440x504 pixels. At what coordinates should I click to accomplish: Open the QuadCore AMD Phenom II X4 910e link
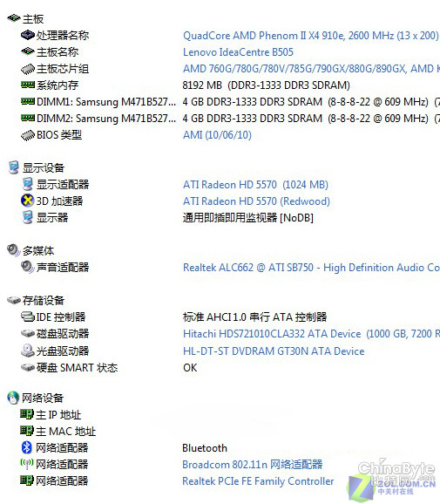pos(310,36)
